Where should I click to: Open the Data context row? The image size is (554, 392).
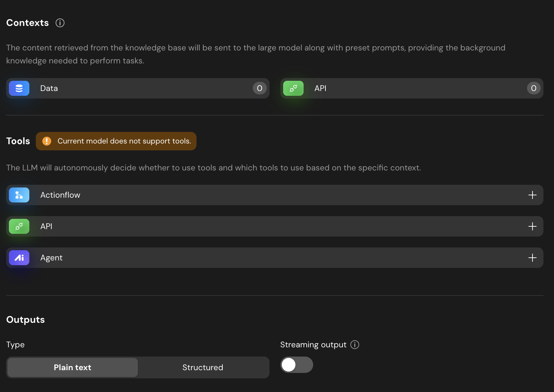[136, 88]
